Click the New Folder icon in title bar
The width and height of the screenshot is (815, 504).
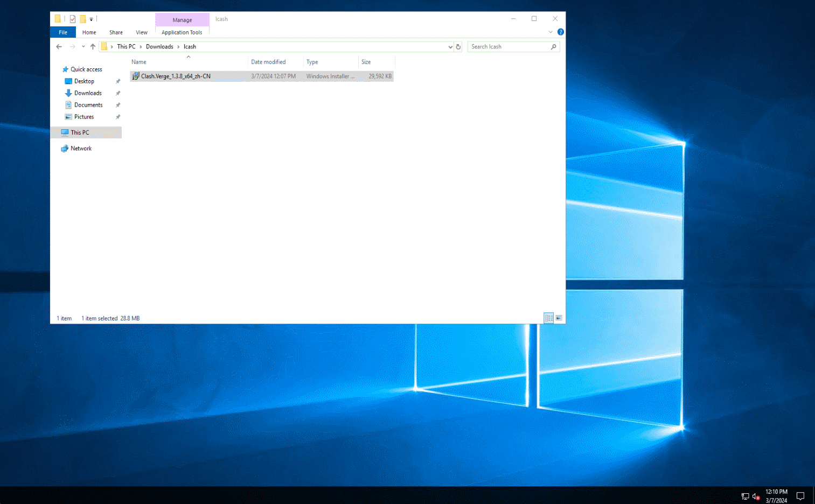(83, 19)
